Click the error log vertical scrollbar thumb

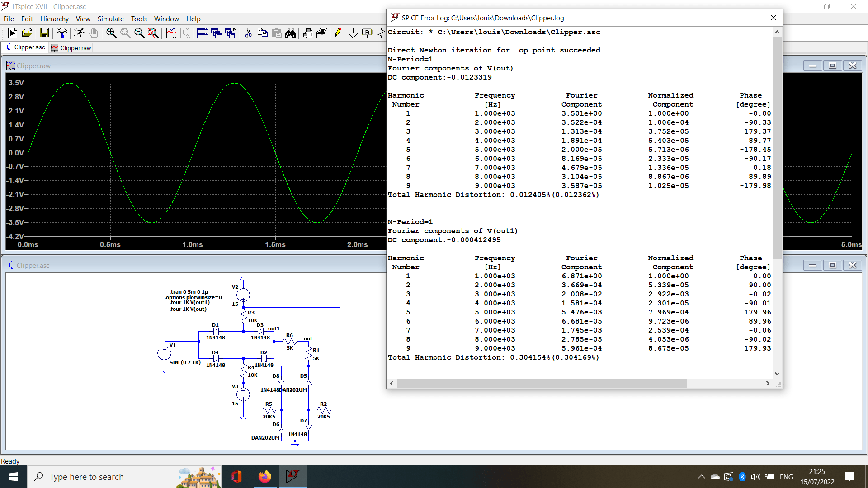coord(777,148)
